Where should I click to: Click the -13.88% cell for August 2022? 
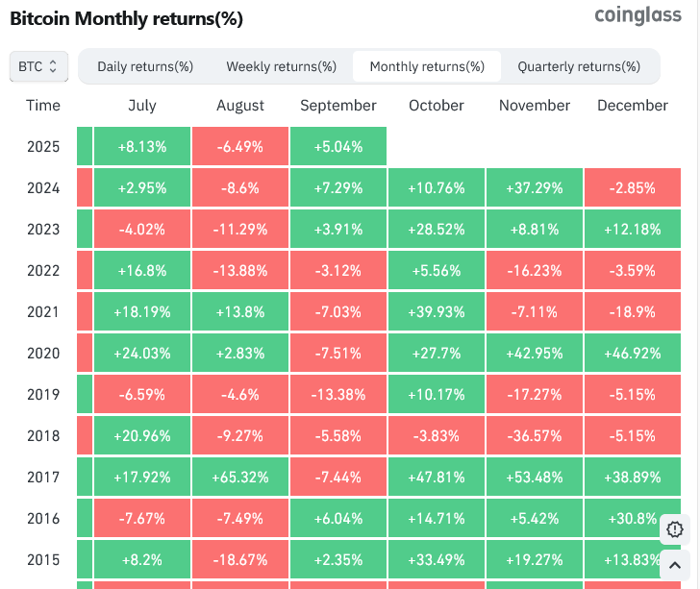pos(240,270)
